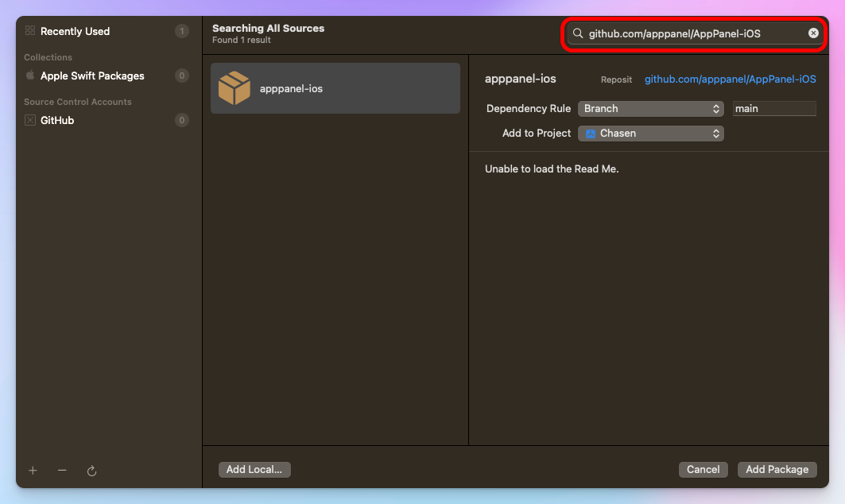Click the GitHub account icon
Screen dimensions: 845x504
coord(30,120)
